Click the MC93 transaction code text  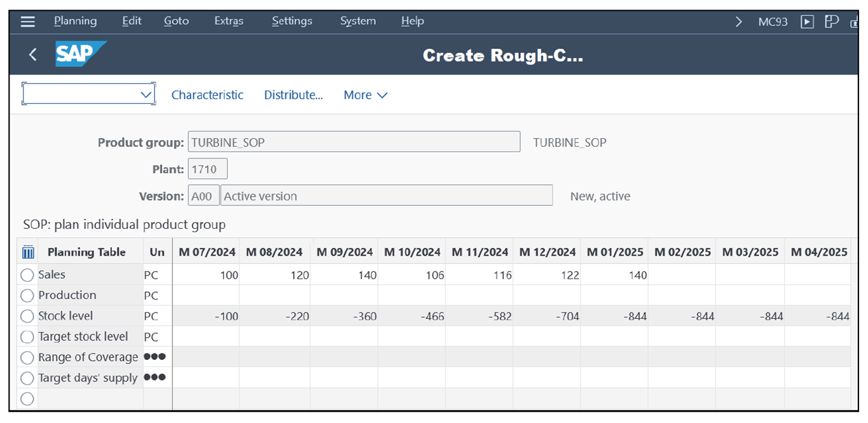[x=773, y=22]
